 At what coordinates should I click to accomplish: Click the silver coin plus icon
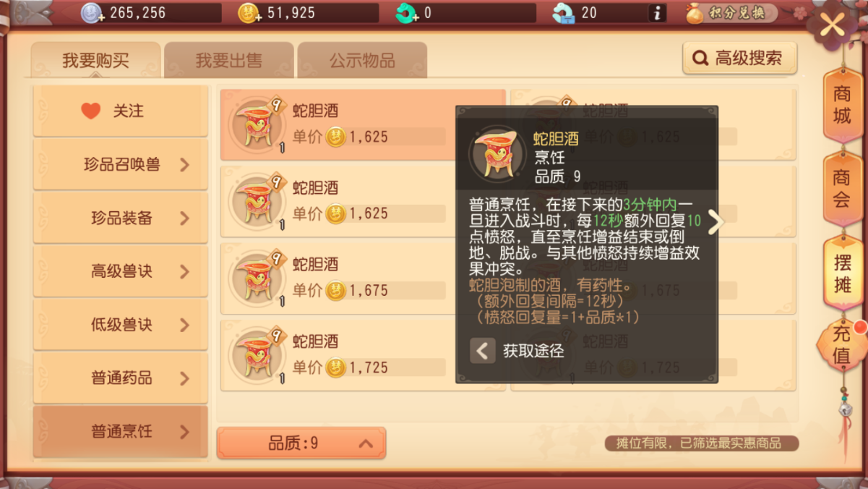click(93, 13)
